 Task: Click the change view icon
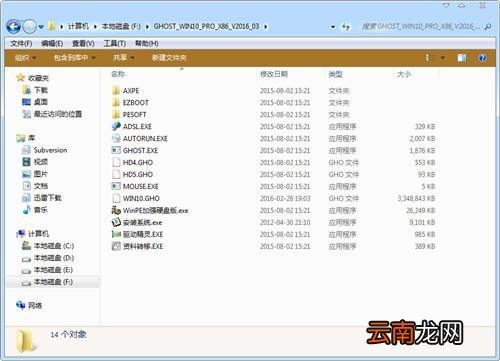pos(427,58)
